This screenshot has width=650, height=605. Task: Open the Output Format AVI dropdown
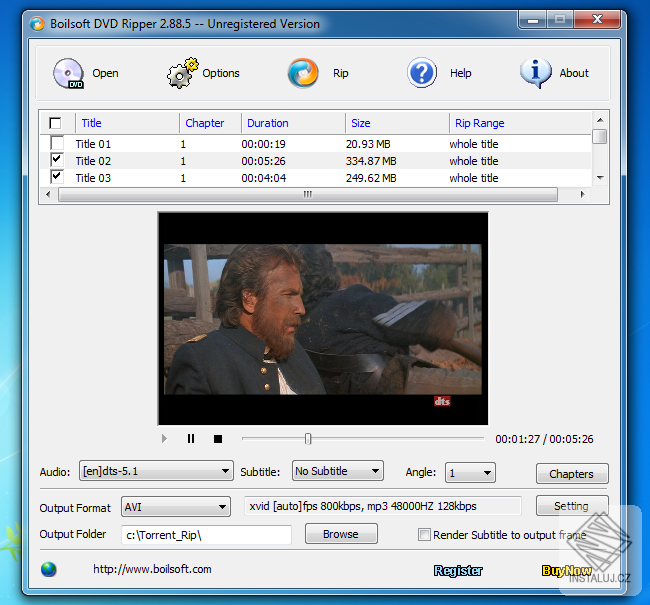[x=176, y=507]
